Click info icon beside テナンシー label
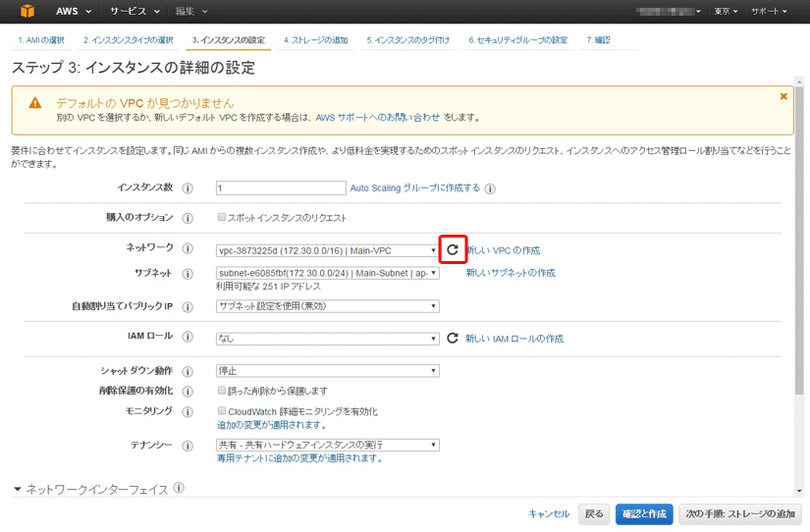The height and width of the screenshot is (532, 810). [188, 446]
